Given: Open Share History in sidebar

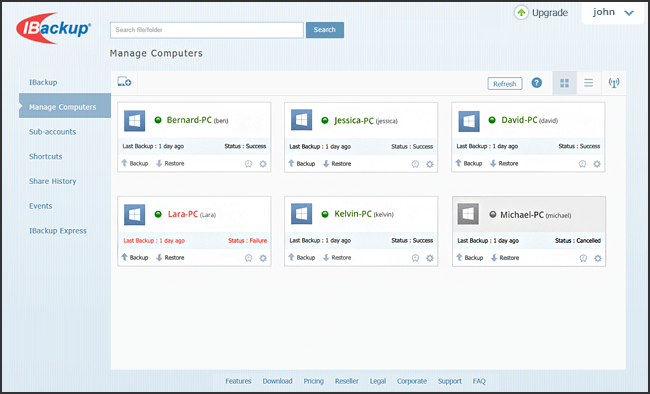Looking at the screenshot, I should click(53, 181).
